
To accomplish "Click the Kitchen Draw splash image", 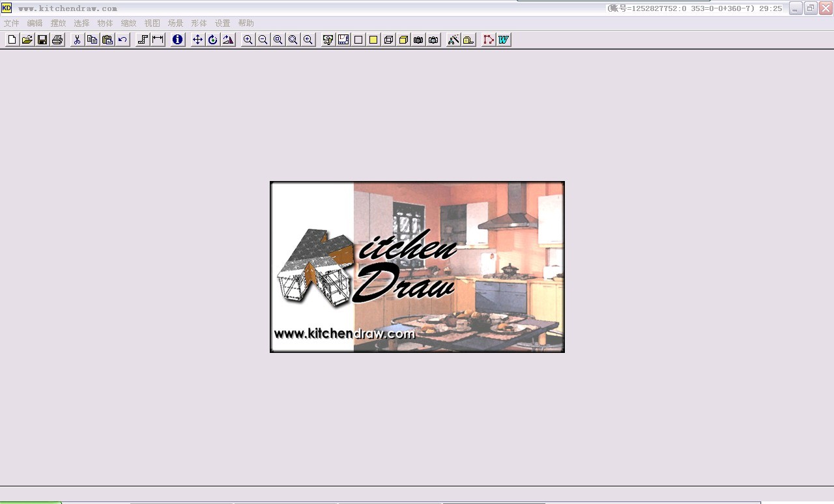I will (x=417, y=267).
